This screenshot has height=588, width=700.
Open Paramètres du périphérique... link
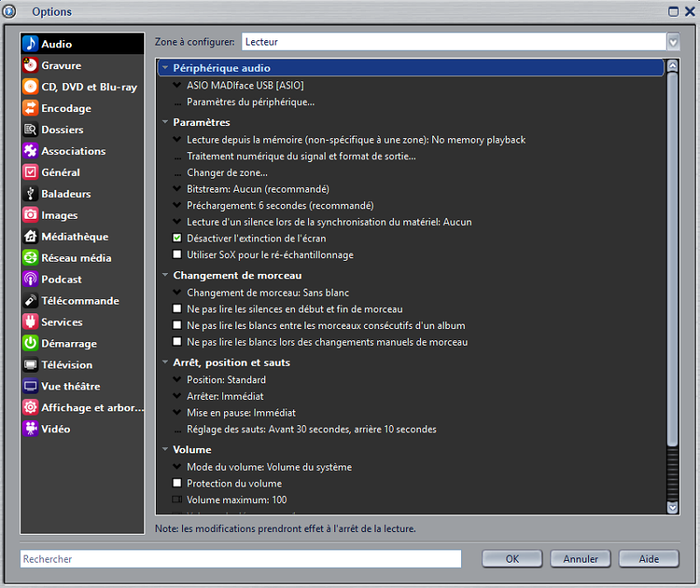tap(250, 102)
